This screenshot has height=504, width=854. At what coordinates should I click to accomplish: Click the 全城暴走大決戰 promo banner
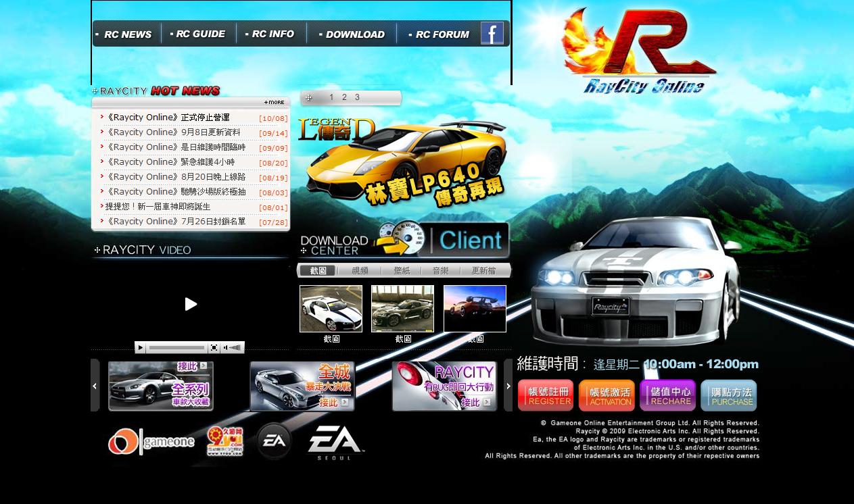tap(302, 386)
